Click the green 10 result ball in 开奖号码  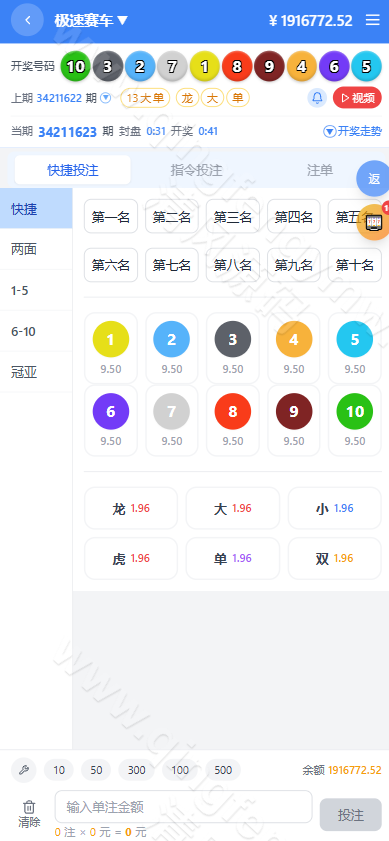click(76, 67)
